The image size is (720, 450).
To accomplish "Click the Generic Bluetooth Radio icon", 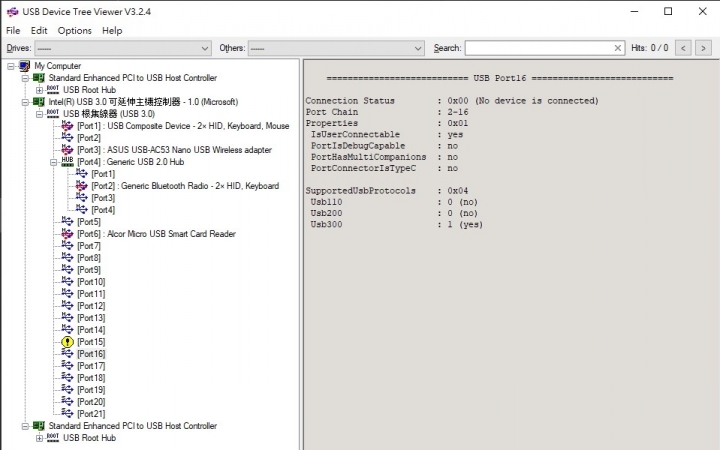I will point(81,186).
